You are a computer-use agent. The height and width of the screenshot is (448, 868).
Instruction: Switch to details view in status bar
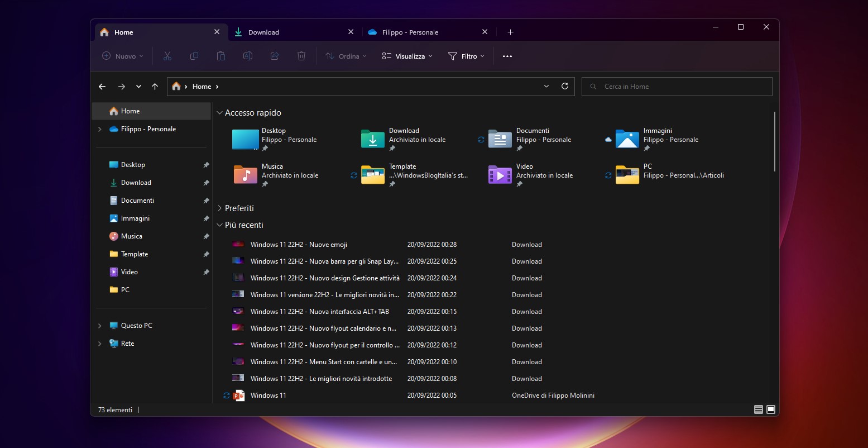(758, 409)
